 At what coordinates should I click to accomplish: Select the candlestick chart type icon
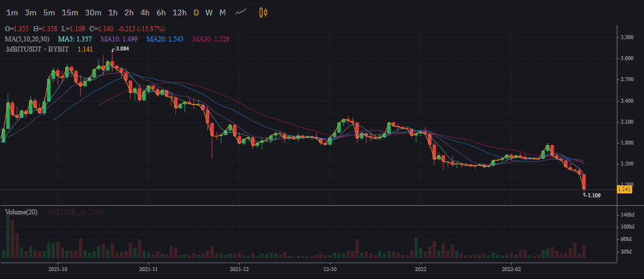tap(263, 12)
